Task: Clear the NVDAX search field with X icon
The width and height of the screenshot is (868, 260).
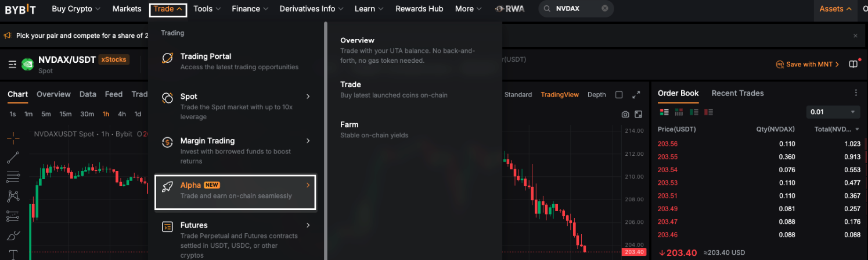Action: pyautogui.click(x=605, y=9)
